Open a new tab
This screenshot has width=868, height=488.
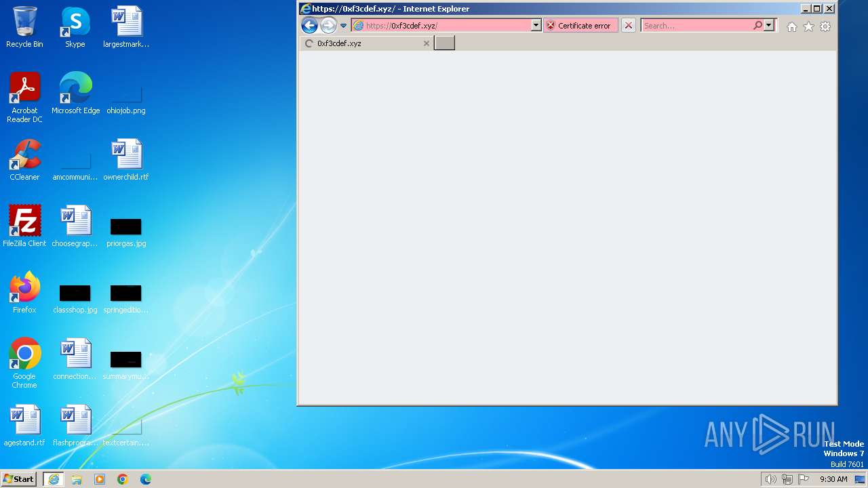444,43
